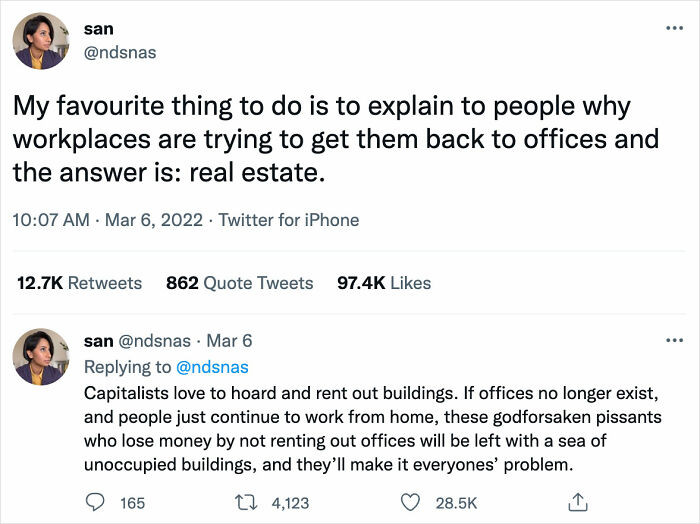
Task: Open san's avatar on the reply tweet
Action: coord(41,357)
